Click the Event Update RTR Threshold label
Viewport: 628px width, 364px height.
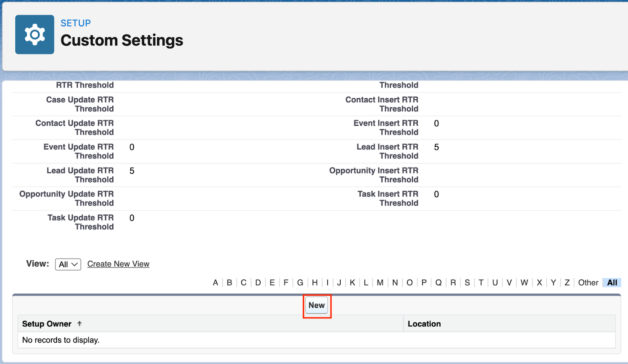point(78,151)
